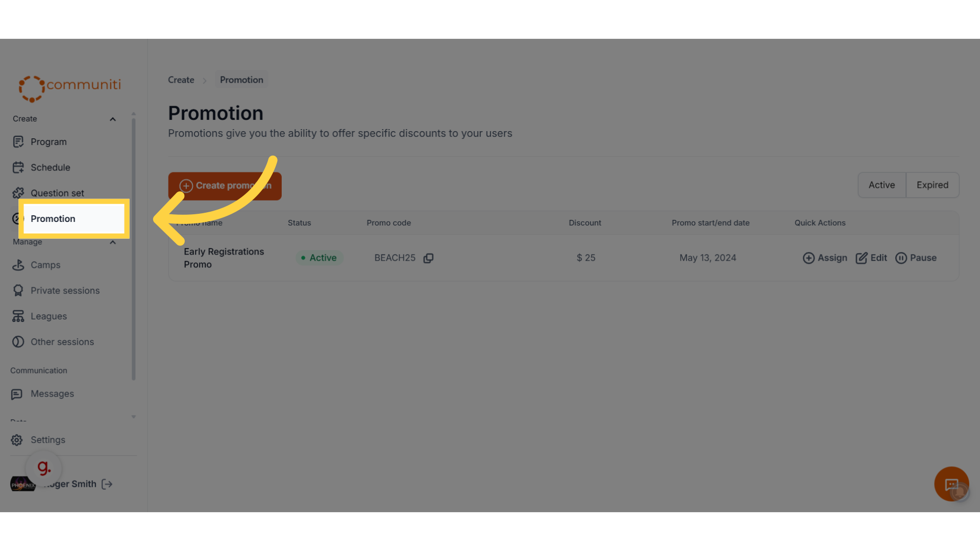Open the chat support bubble
Screen dimensions: 980x551
[951, 484]
